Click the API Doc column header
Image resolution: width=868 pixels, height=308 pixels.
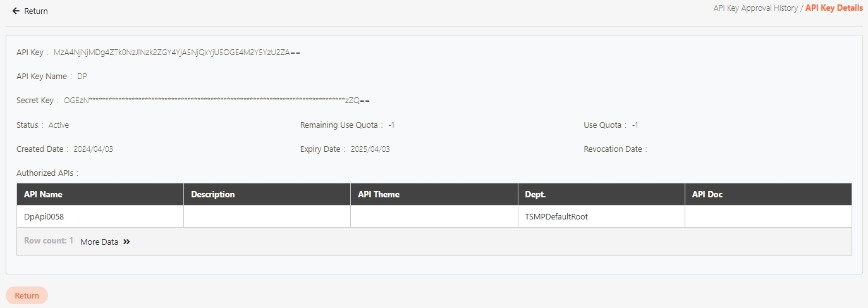pyautogui.click(x=707, y=194)
